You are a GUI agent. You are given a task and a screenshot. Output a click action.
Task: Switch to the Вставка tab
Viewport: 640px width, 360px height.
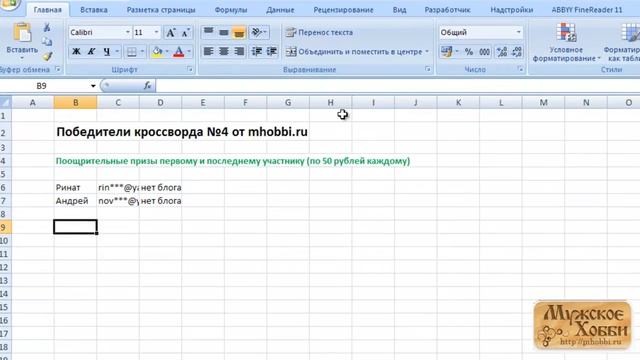[93, 10]
